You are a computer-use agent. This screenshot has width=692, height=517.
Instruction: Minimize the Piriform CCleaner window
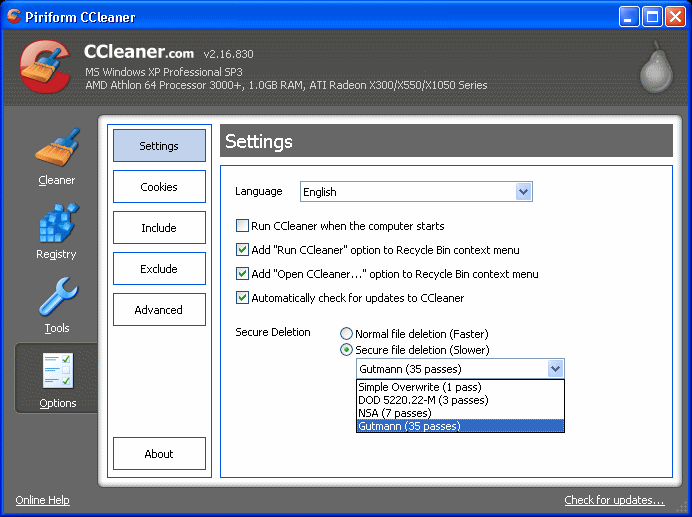click(x=629, y=17)
